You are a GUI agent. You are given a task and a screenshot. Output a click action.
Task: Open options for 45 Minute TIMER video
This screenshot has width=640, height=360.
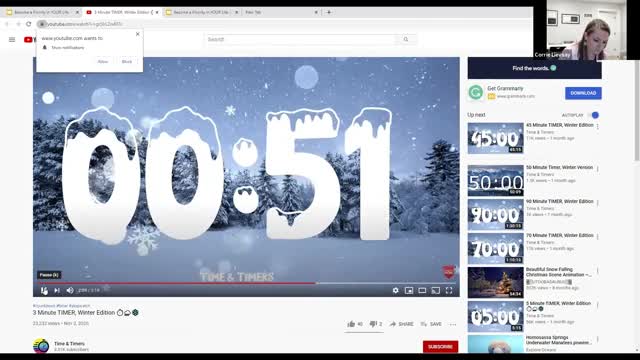click(x=598, y=127)
